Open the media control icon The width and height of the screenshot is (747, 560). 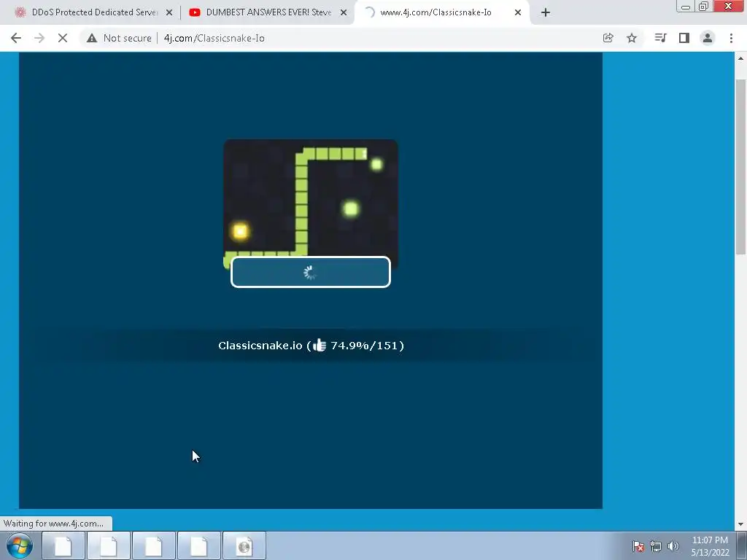(x=660, y=38)
